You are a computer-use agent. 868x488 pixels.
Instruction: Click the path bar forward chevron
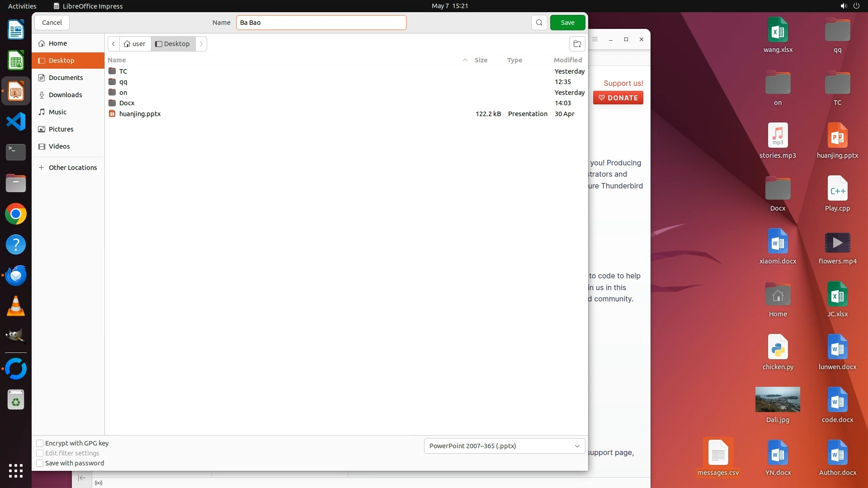point(201,44)
